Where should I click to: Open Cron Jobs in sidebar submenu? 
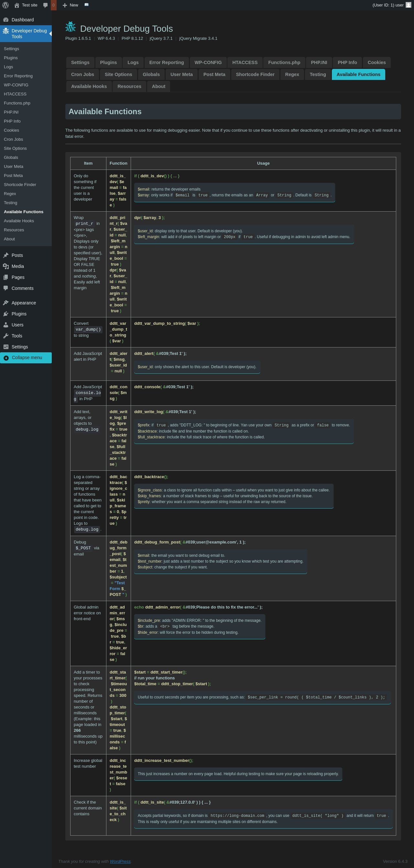coord(14,139)
